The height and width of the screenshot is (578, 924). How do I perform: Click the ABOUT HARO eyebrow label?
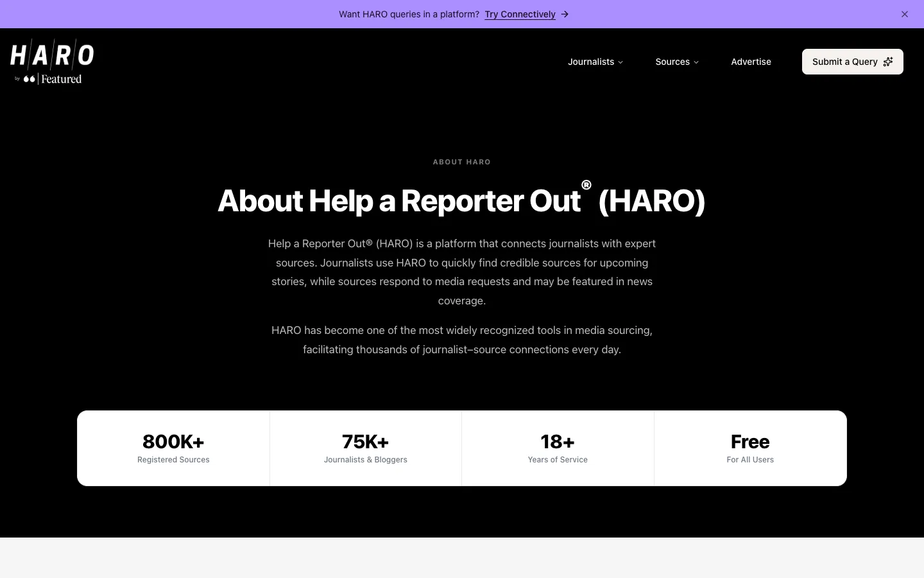(x=462, y=162)
